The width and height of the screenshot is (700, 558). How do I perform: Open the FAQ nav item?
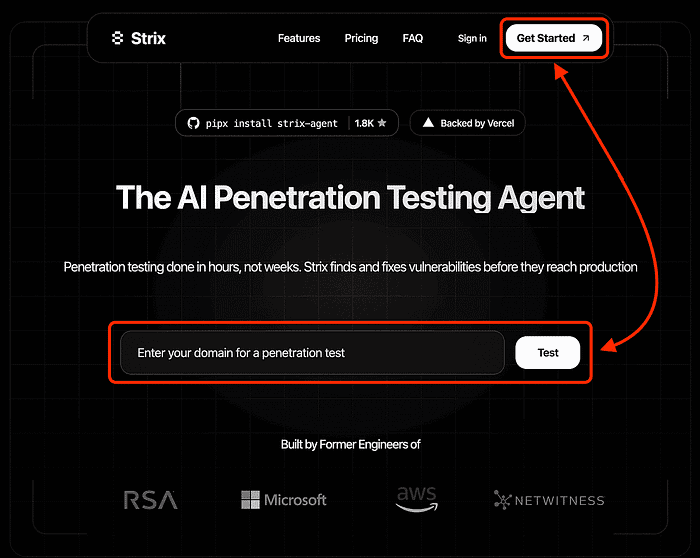click(x=413, y=39)
